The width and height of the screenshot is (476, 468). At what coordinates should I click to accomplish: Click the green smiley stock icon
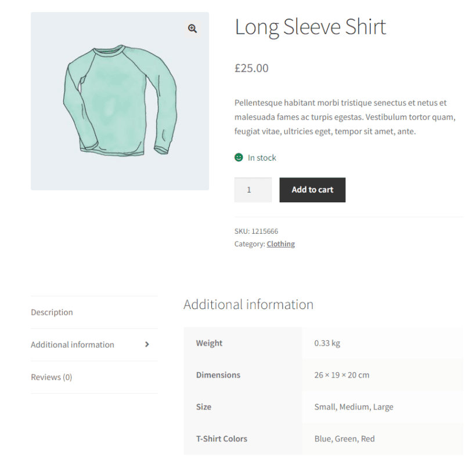tap(239, 157)
